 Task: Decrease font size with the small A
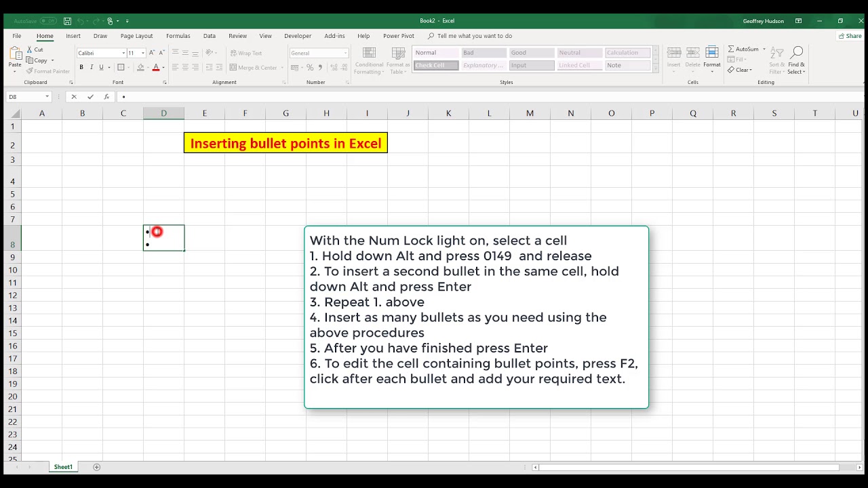pyautogui.click(x=161, y=53)
